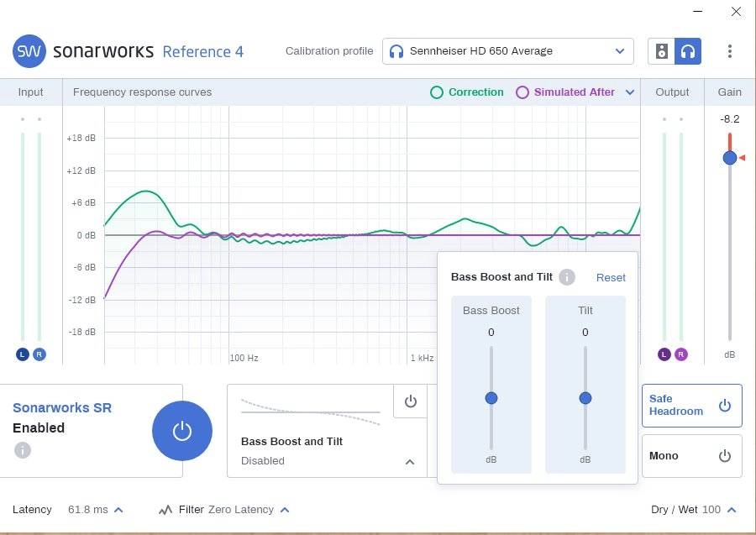
Task: Click the Disabled status under Bass Boost and Tilt
Action: point(263,461)
